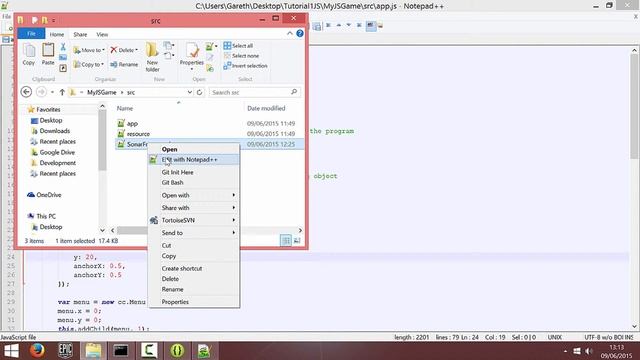
Task: Select the Home ribbon tab
Action: 57,34
